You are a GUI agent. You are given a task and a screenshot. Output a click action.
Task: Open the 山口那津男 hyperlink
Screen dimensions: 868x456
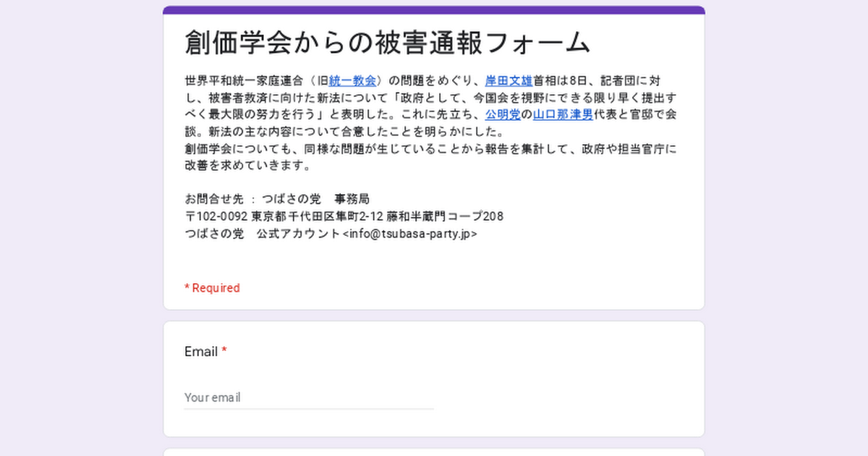point(563,114)
